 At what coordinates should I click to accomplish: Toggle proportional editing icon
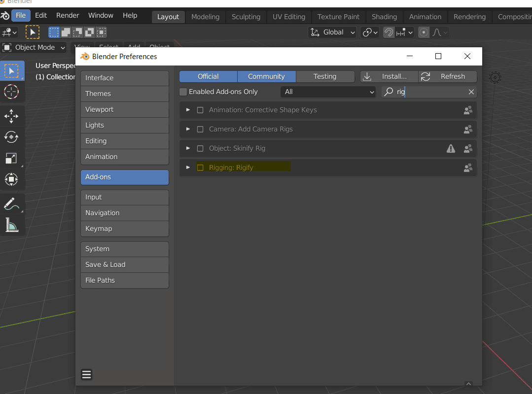[x=424, y=32]
